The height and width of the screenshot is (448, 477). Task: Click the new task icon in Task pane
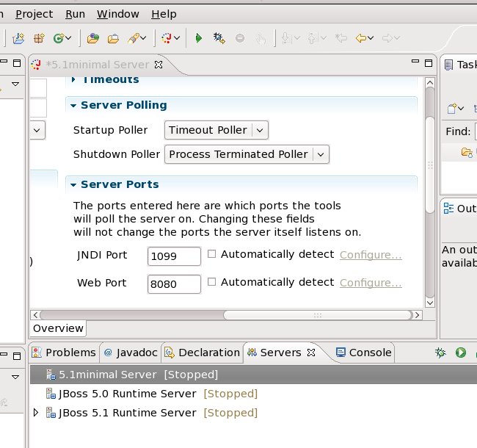pos(452,109)
